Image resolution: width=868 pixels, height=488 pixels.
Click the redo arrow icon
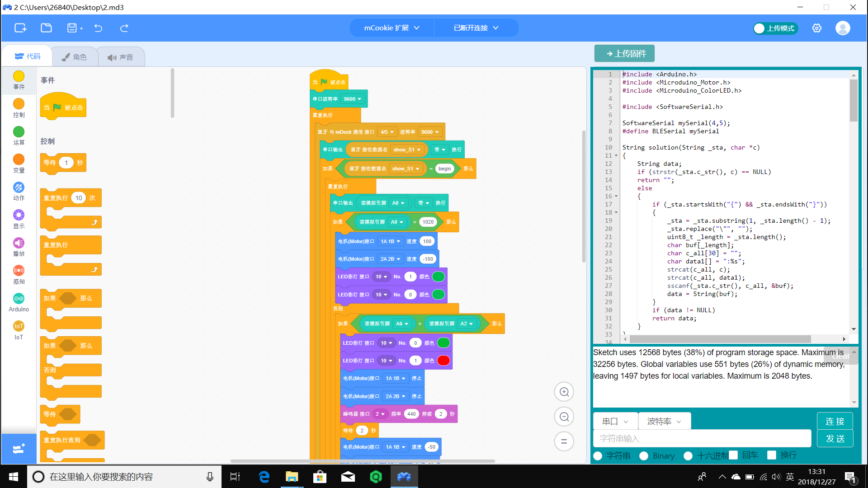pos(124,28)
